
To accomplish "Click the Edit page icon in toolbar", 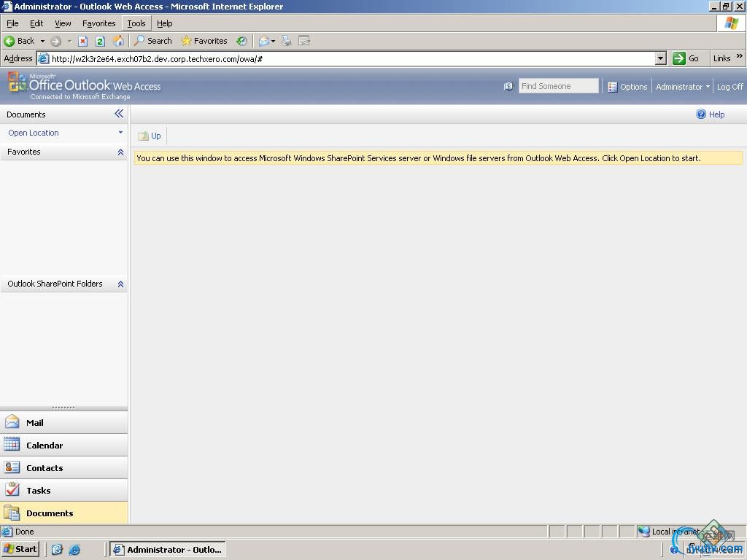I will [x=304, y=41].
